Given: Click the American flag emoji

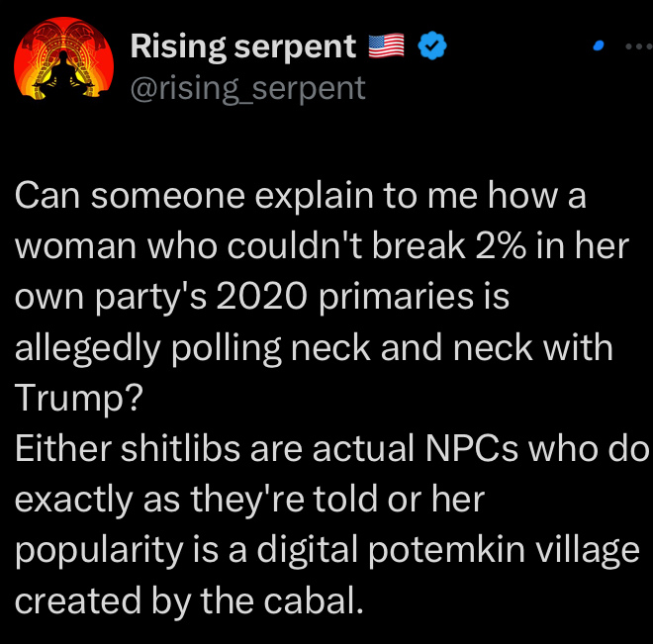Looking at the screenshot, I should (387, 46).
